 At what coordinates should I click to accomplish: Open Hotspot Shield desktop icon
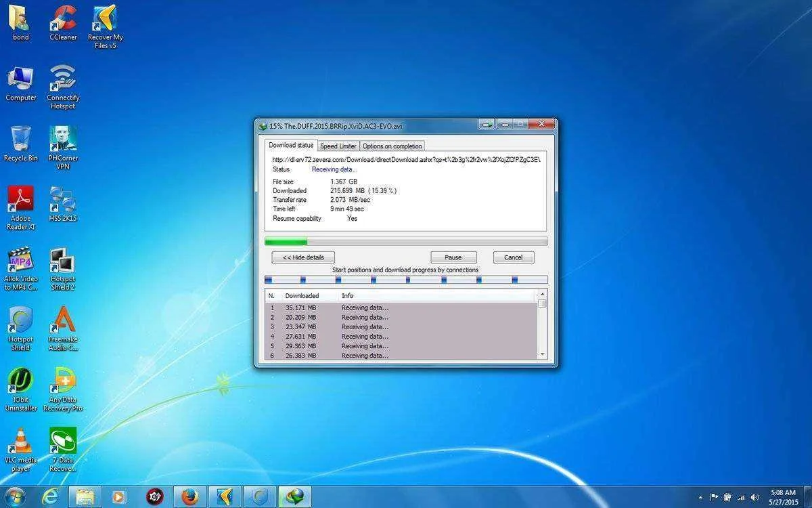point(21,329)
